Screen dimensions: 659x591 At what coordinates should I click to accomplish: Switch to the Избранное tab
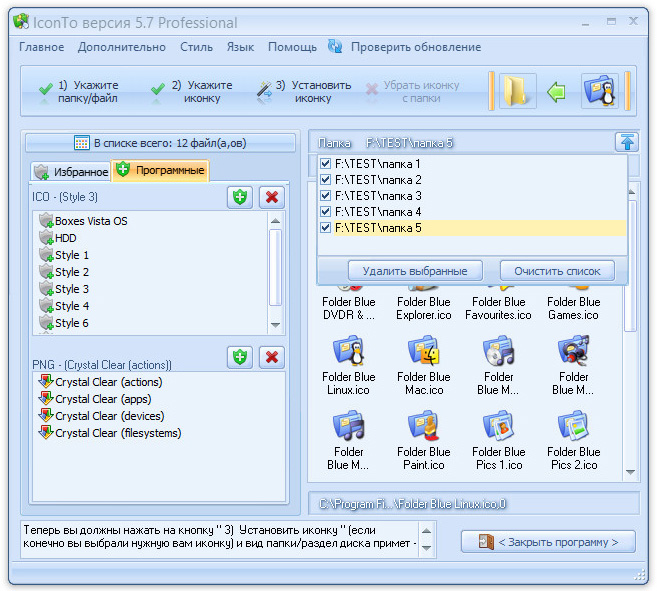click(70, 171)
